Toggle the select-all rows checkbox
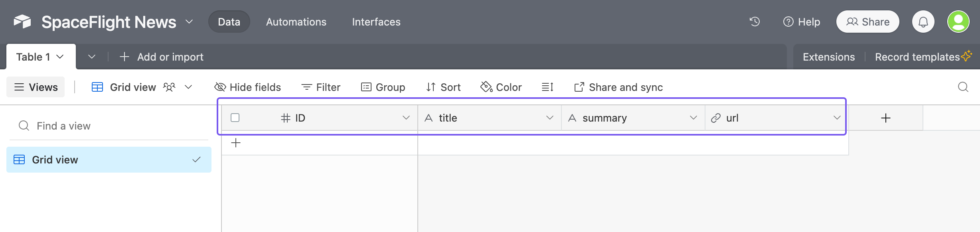 (235, 118)
